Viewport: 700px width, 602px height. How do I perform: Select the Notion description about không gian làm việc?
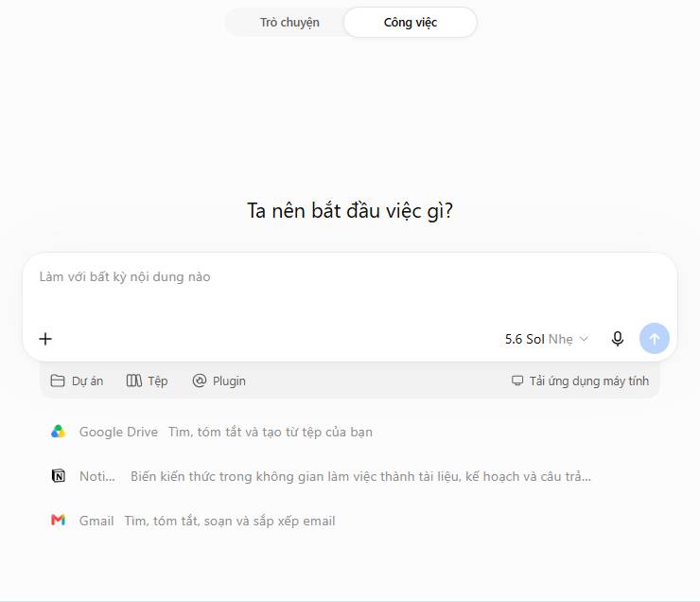[360, 476]
